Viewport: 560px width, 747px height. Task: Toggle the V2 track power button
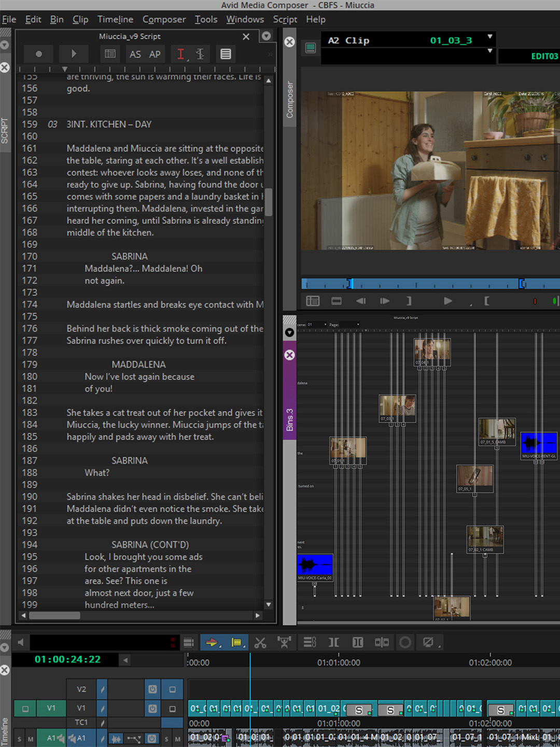[152, 689]
